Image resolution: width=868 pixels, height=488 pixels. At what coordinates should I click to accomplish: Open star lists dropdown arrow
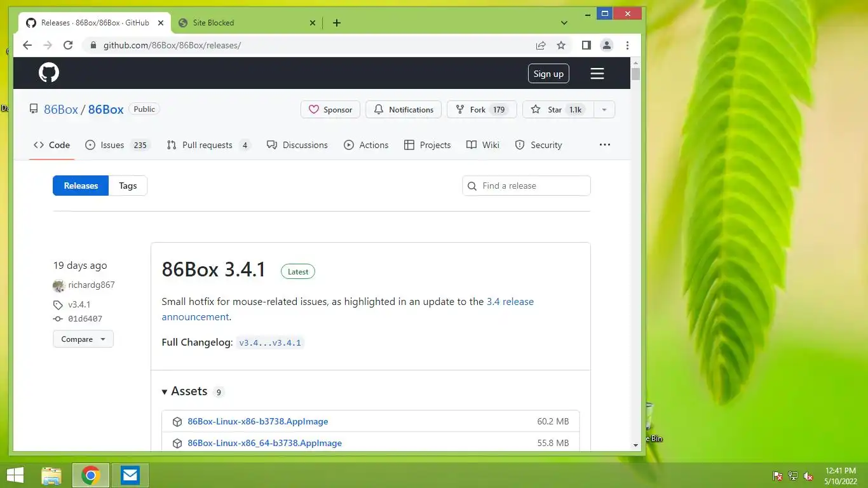pyautogui.click(x=604, y=109)
